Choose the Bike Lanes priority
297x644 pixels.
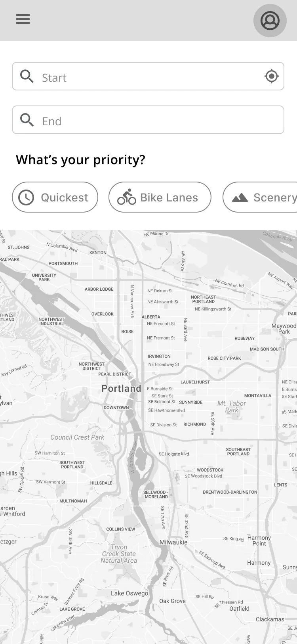(x=160, y=197)
